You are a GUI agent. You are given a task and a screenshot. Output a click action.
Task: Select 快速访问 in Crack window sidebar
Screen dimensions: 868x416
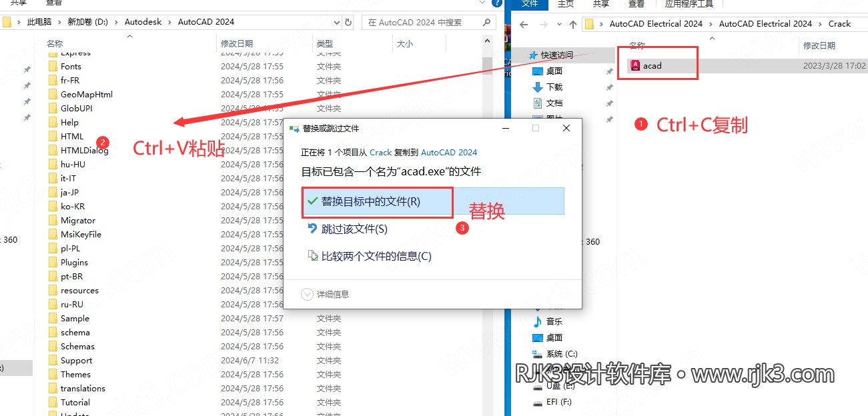pos(557,55)
